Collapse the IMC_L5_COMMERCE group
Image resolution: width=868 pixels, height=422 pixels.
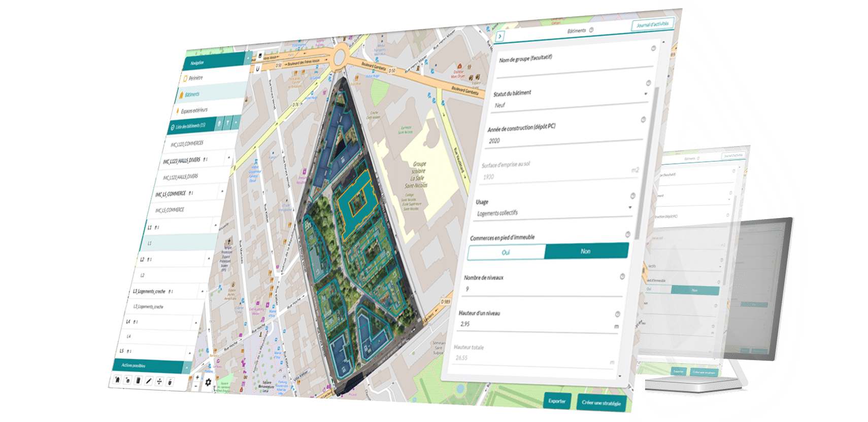pyautogui.click(x=222, y=191)
